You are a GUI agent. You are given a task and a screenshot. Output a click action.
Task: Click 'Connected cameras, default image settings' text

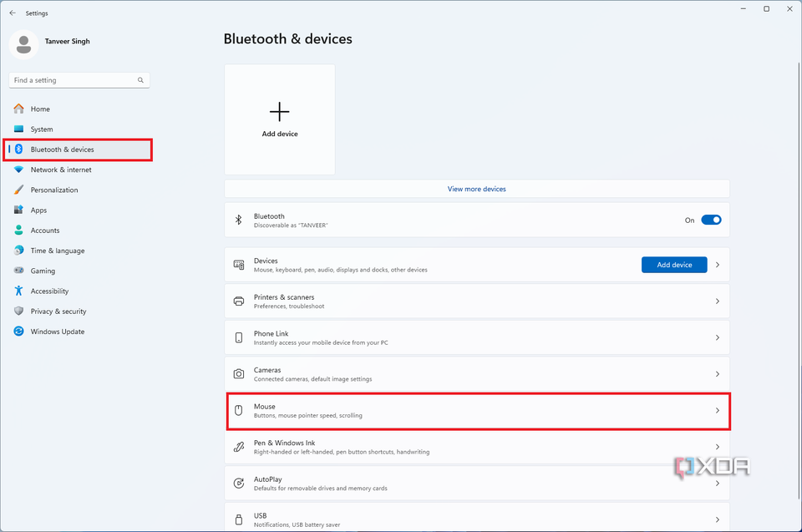pos(313,379)
